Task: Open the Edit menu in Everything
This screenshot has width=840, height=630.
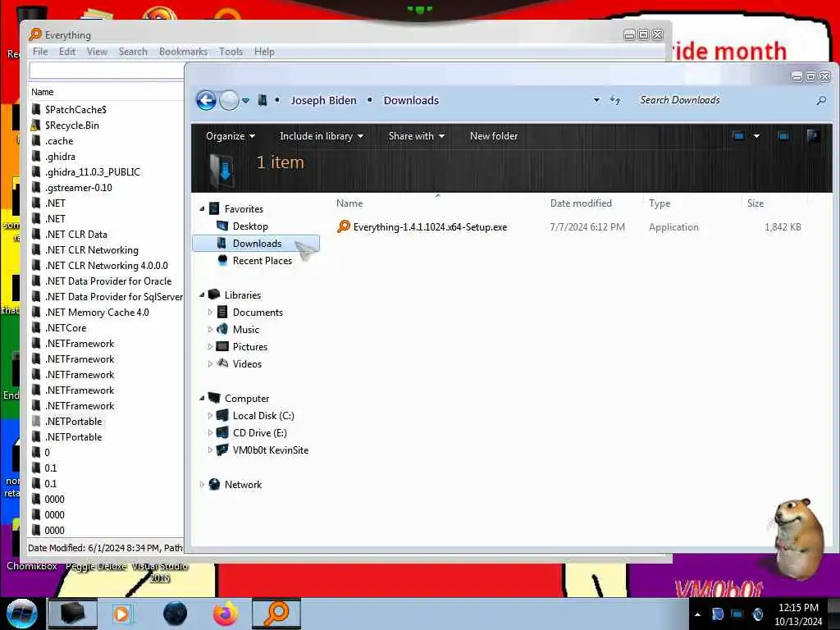Action: (x=67, y=52)
